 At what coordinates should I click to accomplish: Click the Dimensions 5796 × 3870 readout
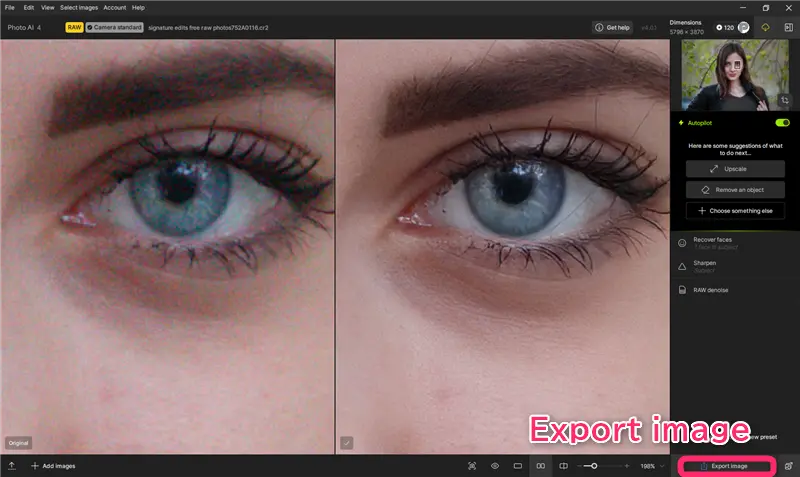click(x=686, y=28)
